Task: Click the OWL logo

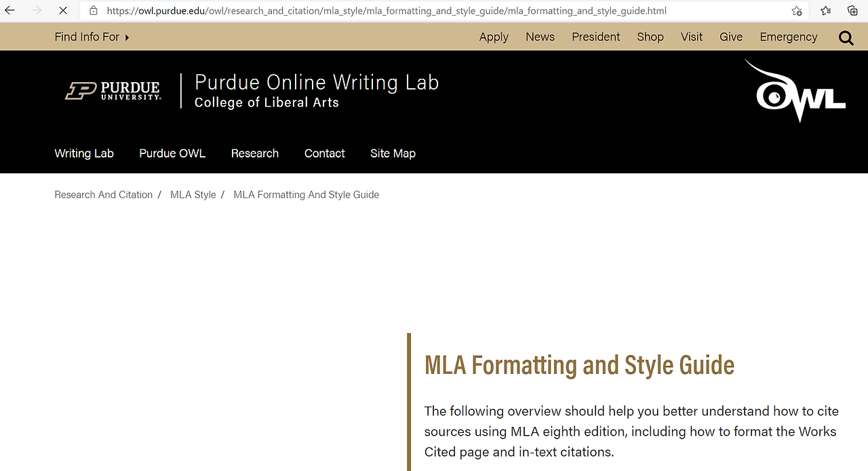Action: click(x=795, y=91)
